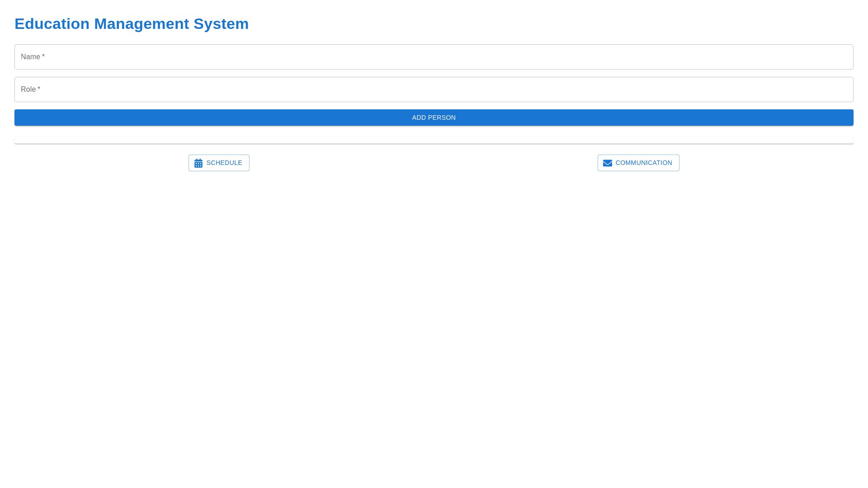Click the required asterisk beside Name
Screen dimensions: 868x488
(x=43, y=56)
